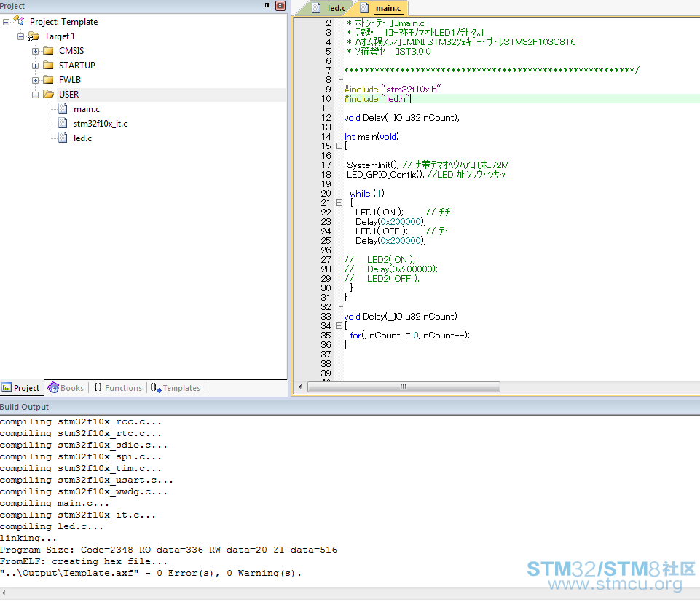The height and width of the screenshot is (602, 700).
Task: Expand the FWLB folder group
Action: (35, 80)
